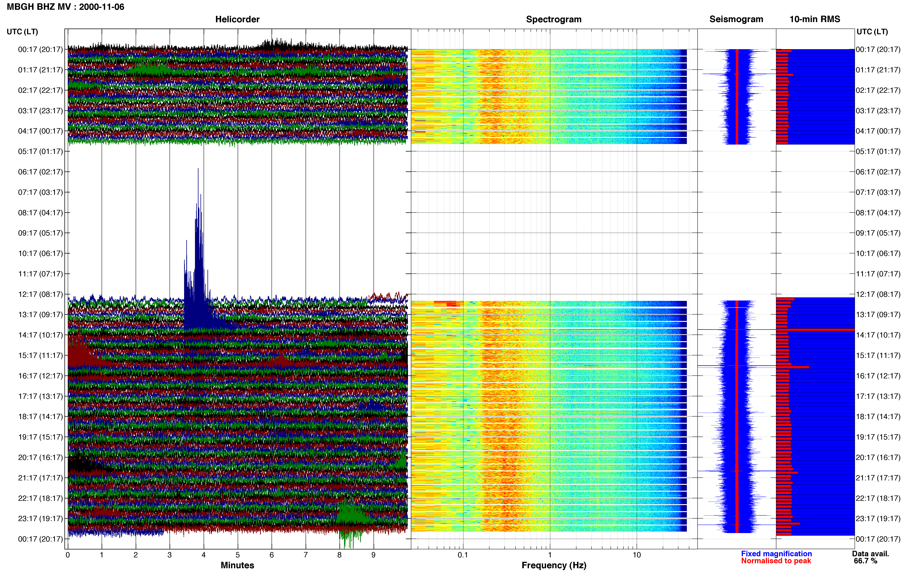This screenshot has height=578, width=924.
Task: Click the left time label 08:17 (04:17)
Action: [x=41, y=212]
